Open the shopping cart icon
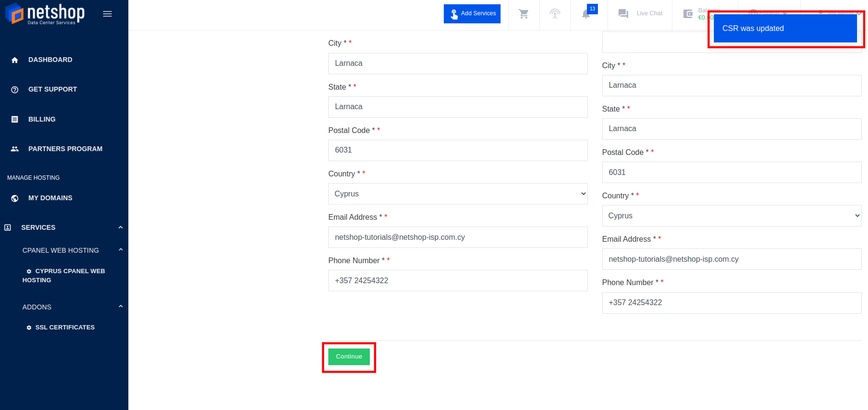This screenshot has width=868, height=410. coord(524,14)
